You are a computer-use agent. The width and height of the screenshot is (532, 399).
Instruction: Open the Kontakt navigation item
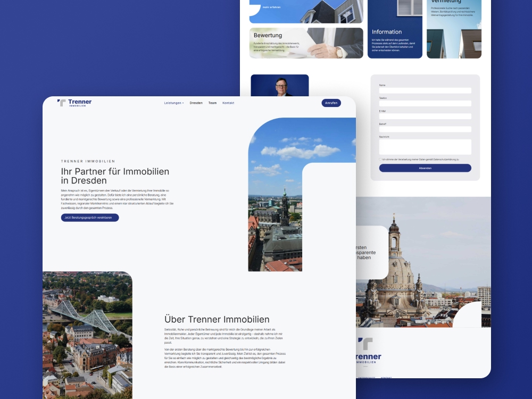[x=228, y=103]
